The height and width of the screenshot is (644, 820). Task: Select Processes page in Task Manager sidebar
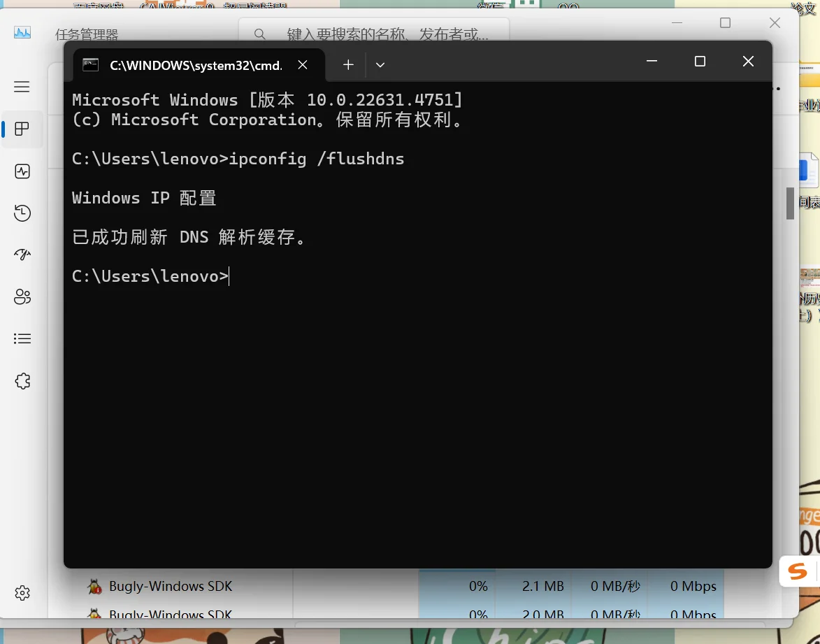click(22, 129)
